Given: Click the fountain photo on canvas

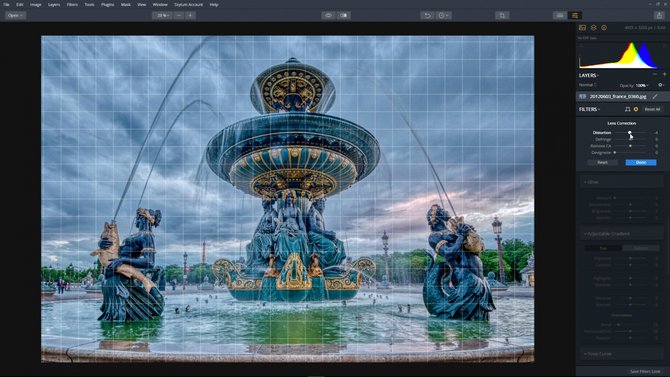Looking at the screenshot, I should click(x=288, y=199).
